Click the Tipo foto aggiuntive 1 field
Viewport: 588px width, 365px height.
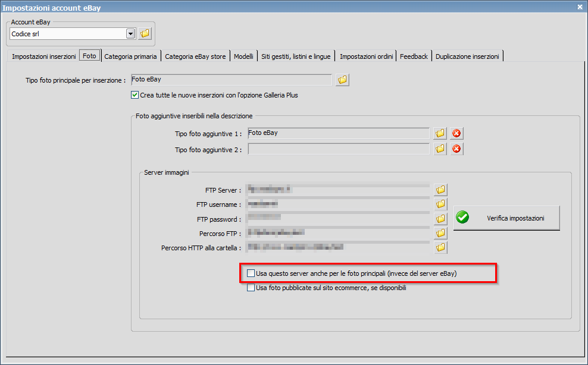(339, 133)
